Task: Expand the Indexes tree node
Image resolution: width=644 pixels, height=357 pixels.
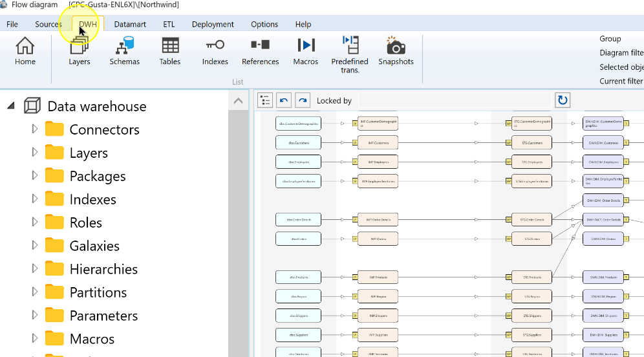Action: tap(35, 199)
